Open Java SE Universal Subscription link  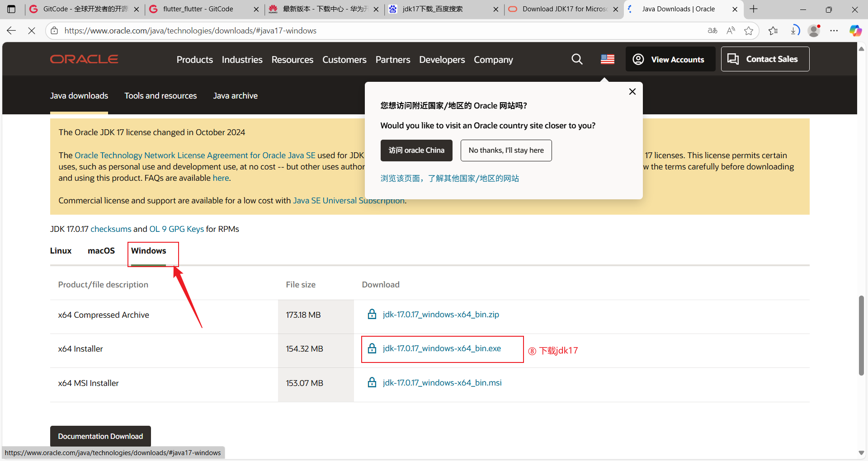(x=349, y=201)
